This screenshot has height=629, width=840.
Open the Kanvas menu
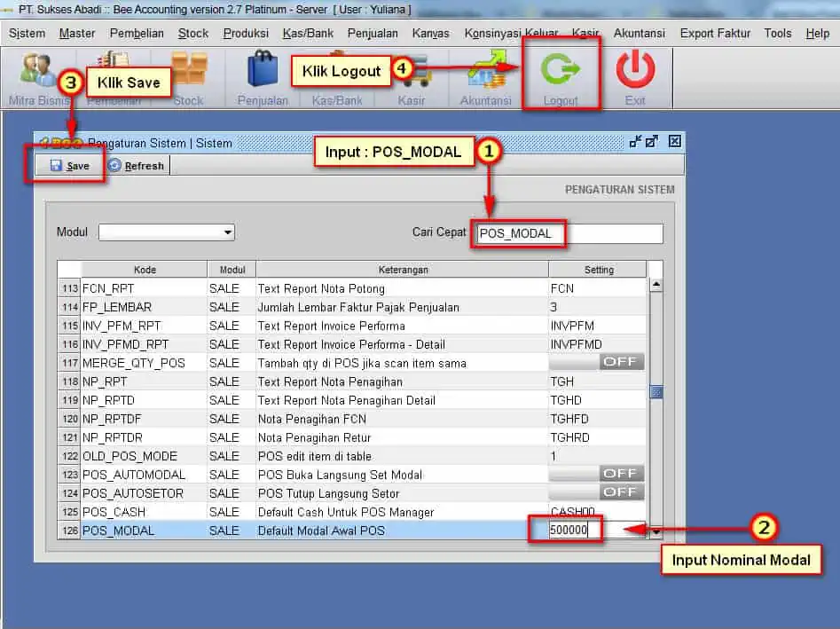(431, 33)
